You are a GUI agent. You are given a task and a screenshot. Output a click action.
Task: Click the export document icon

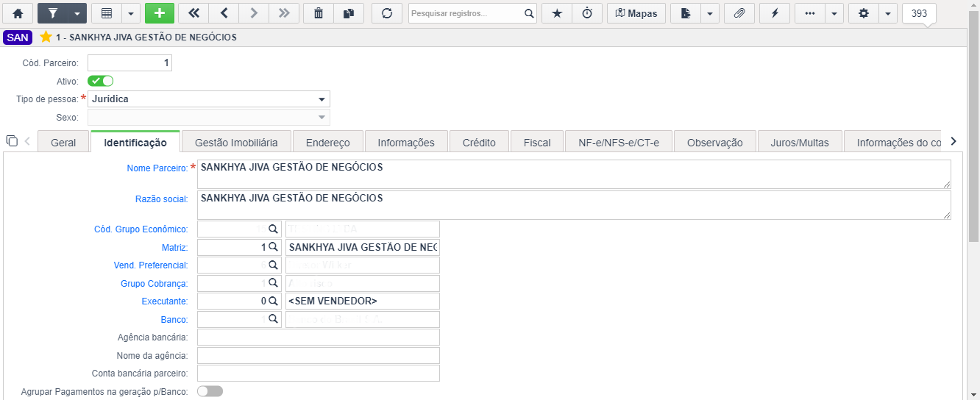coord(686,13)
